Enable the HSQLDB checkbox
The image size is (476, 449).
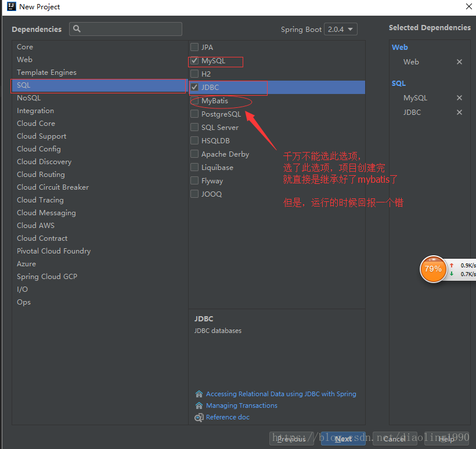[194, 140]
